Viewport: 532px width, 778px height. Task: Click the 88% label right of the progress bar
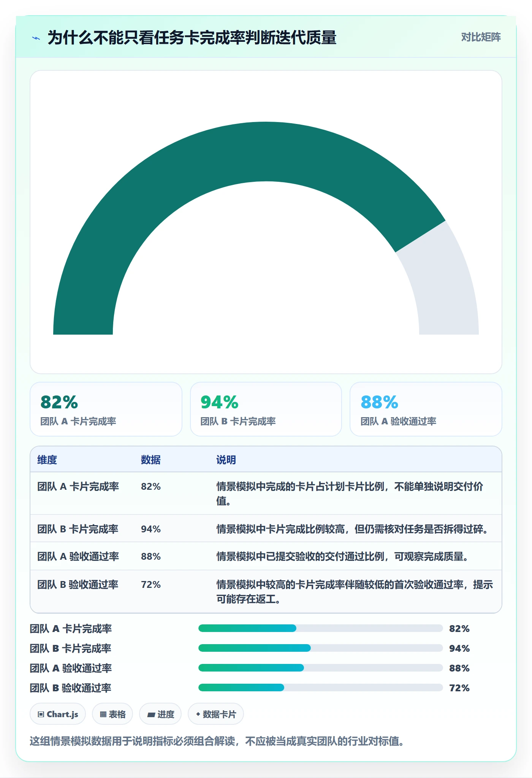459,668
